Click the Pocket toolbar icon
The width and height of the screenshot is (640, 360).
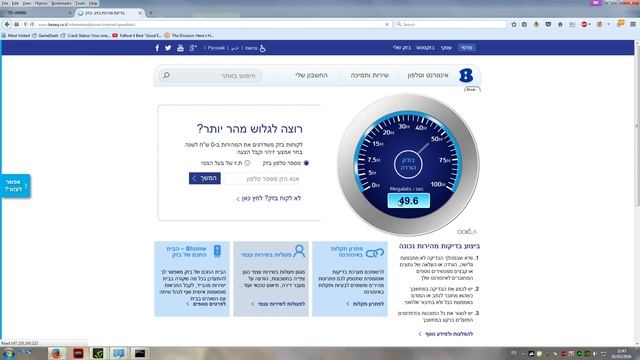pyautogui.click(x=548, y=24)
